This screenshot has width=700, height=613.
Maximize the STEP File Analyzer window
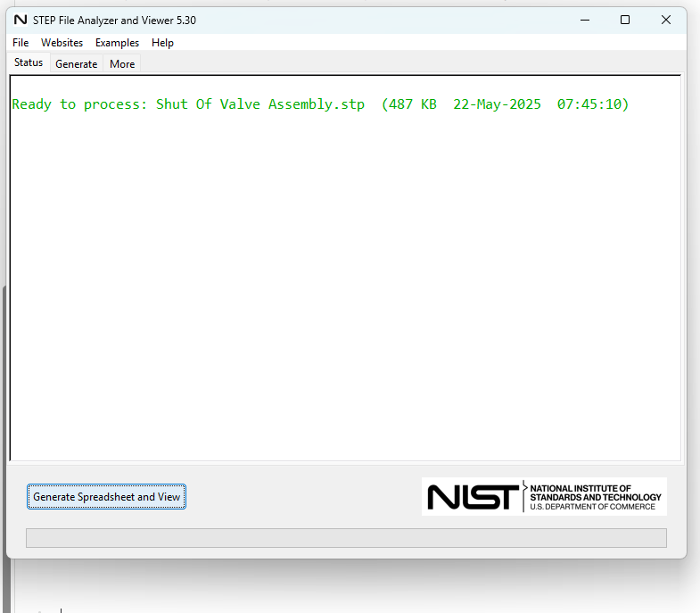[625, 20]
